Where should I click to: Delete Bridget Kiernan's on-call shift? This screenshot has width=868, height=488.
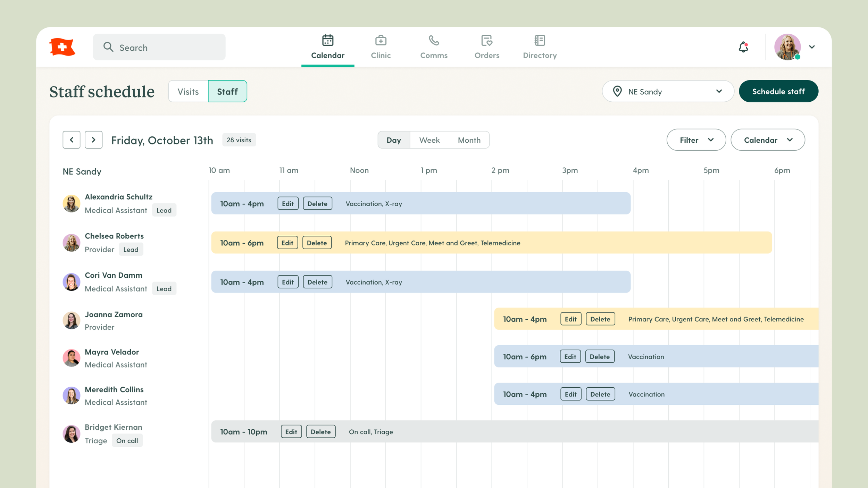(x=320, y=431)
